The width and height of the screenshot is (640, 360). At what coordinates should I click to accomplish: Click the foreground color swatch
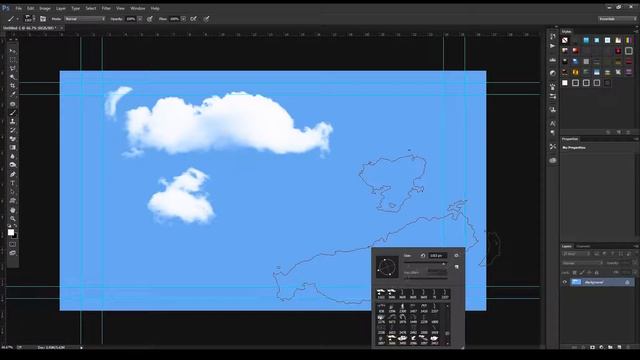click(11, 232)
